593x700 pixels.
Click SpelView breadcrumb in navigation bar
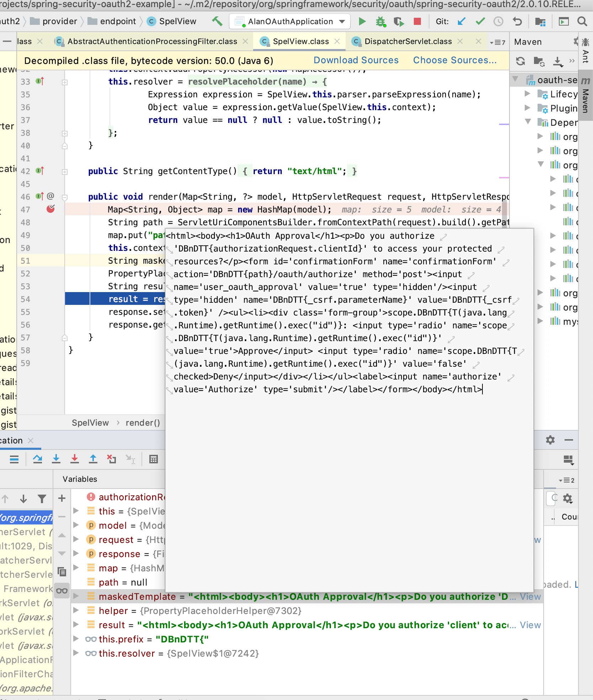(172, 21)
